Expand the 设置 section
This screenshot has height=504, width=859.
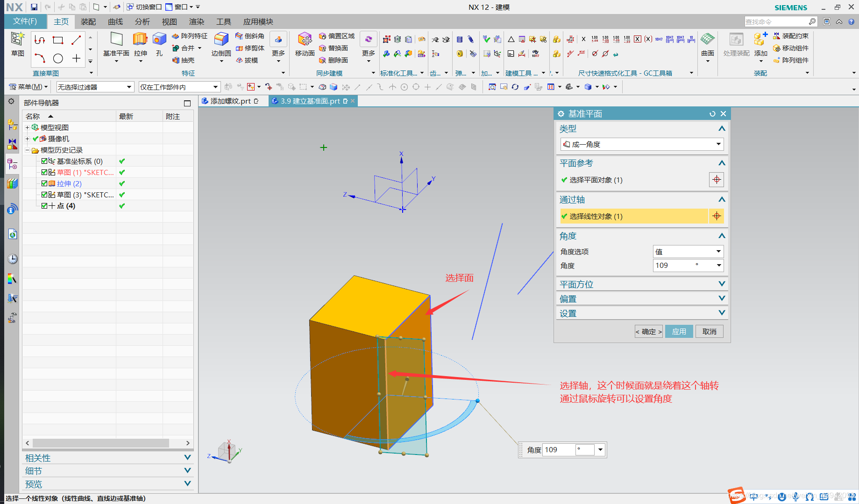(x=642, y=313)
